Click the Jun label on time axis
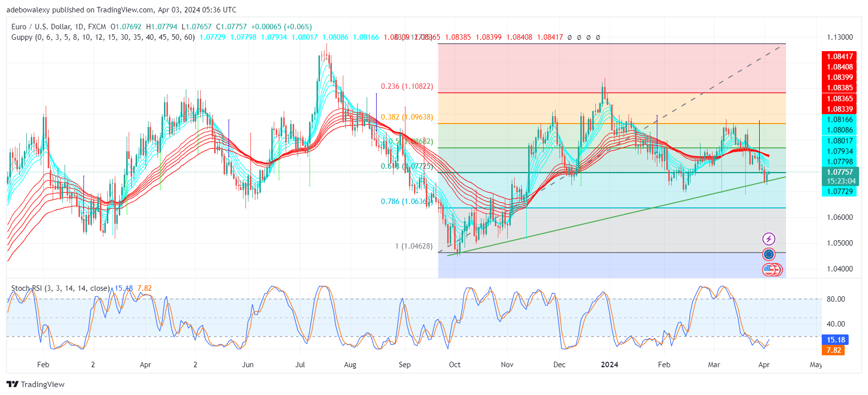Viewport: 868px width, 395px height. click(x=248, y=365)
